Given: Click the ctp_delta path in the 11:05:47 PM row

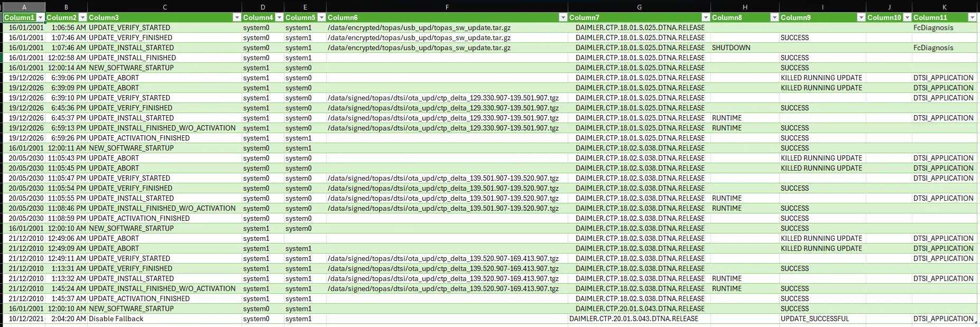Looking at the screenshot, I should point(447,178).
